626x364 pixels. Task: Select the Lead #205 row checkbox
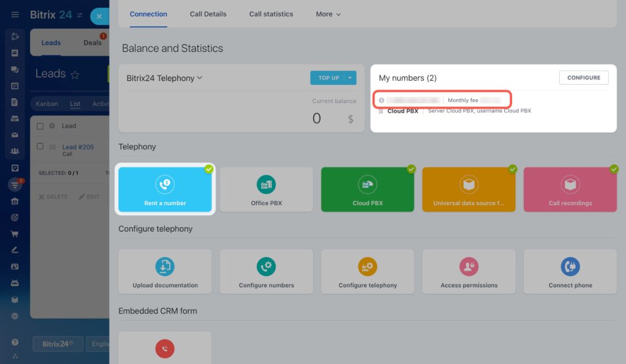(x=40, y=147)
